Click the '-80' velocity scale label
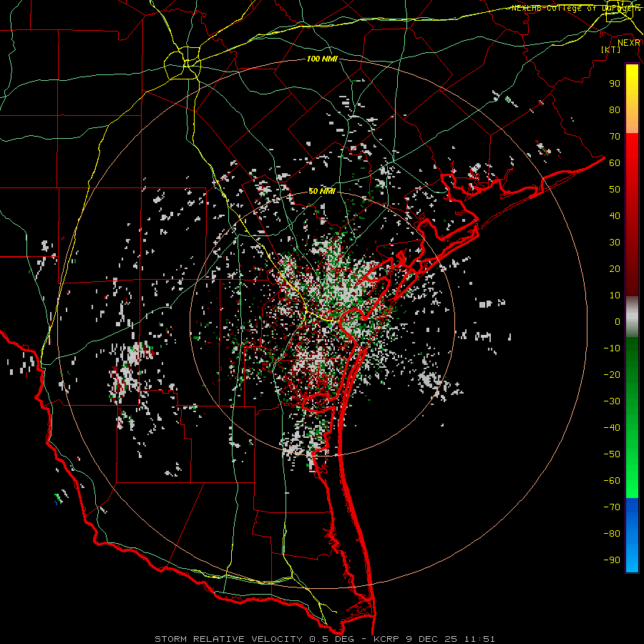 click(612, 534)
